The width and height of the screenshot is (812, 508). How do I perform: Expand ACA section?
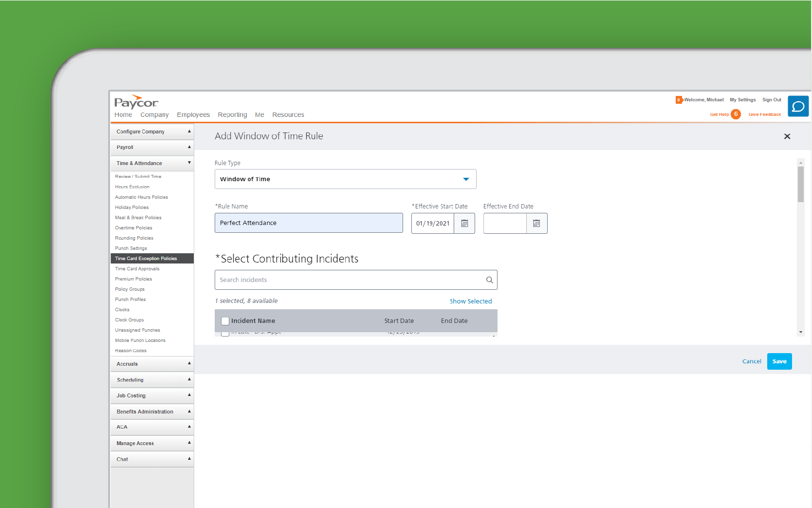[152, 427]
